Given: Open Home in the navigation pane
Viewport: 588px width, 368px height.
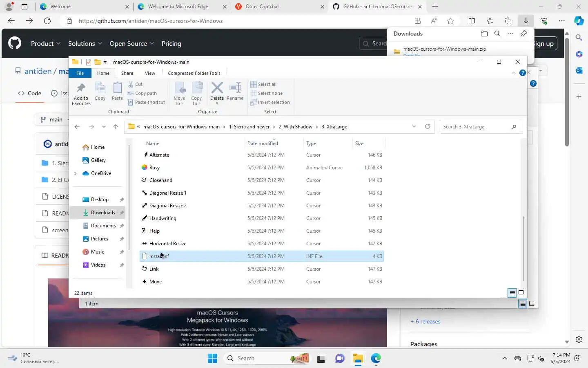Looking at the screenshot, I should point(98,147).
